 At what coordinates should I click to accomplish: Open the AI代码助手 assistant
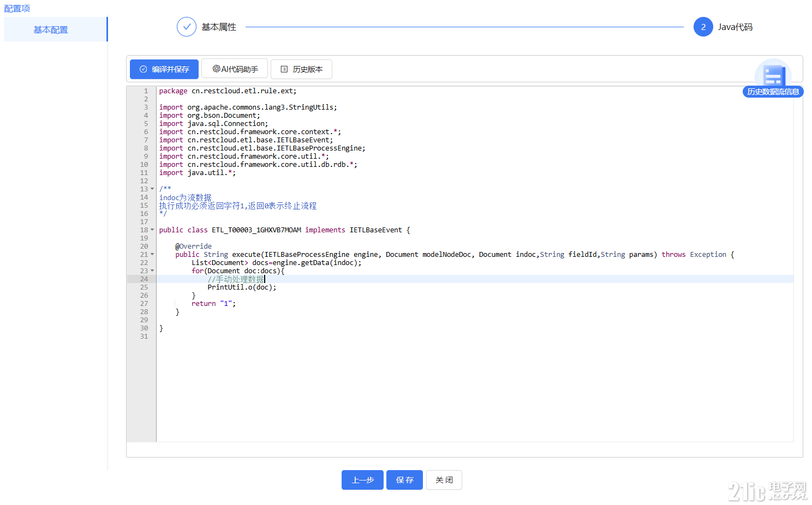coord(235,69)
